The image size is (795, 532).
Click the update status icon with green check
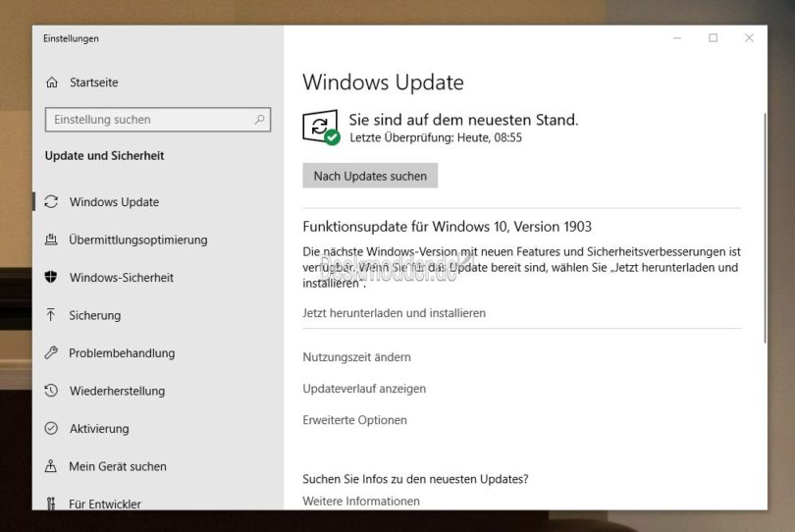coord(322,128)
